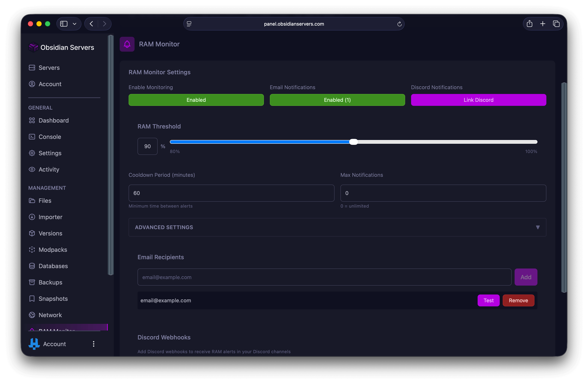
Task: Click the three-dot menu beside Account
Action: (x=94, y=344)
